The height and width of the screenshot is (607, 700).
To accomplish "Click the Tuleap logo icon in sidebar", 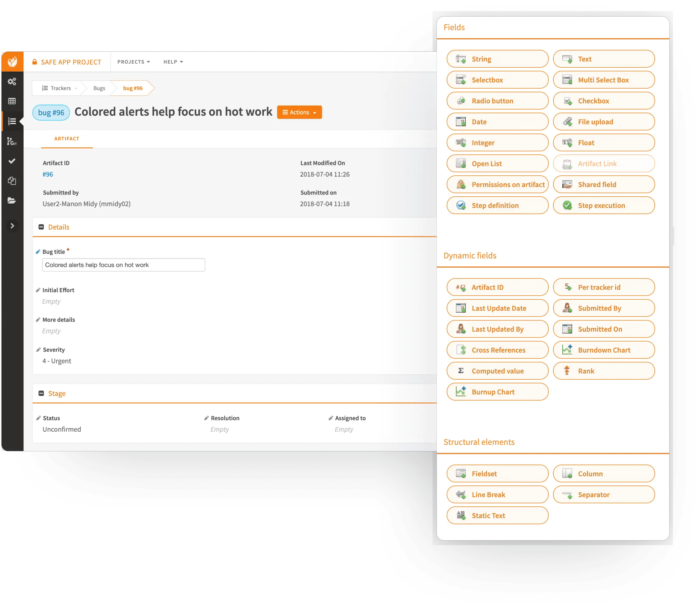I will [13, 62].
